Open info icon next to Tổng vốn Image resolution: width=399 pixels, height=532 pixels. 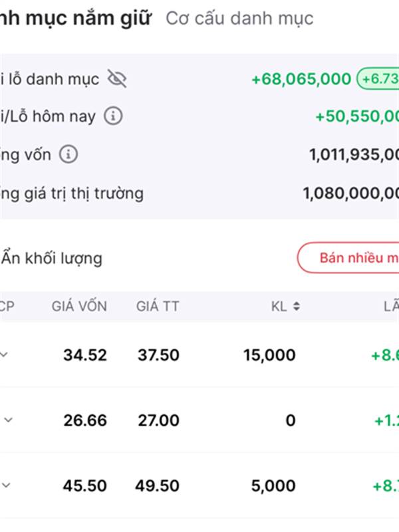coord(68,154)
